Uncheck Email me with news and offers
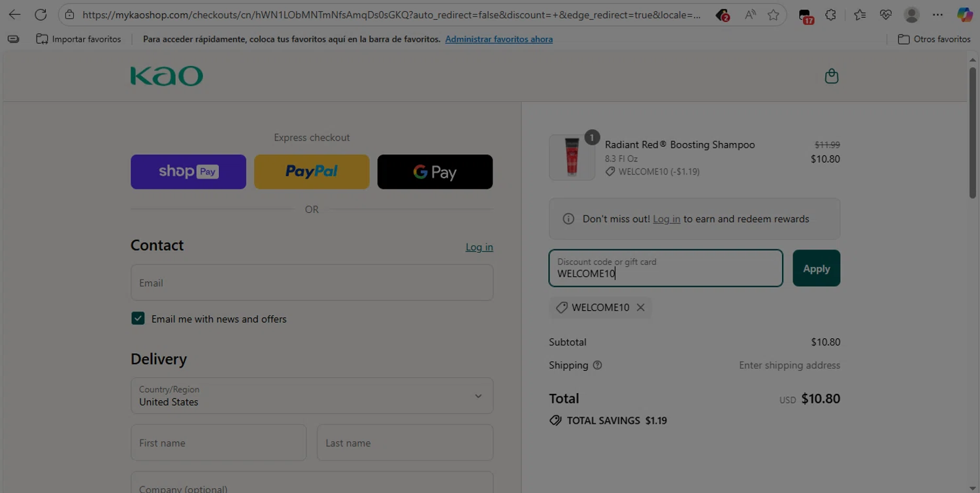 coord(138,319)
